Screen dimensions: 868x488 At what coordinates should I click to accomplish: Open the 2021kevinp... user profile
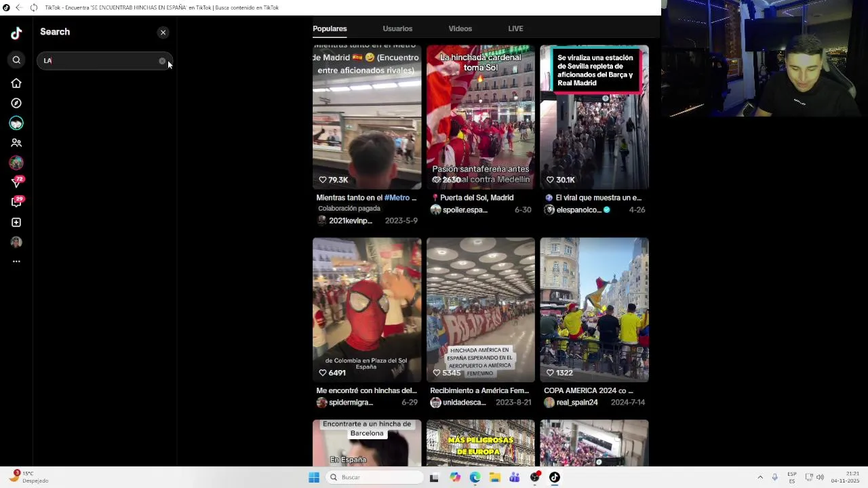[350, 221]
